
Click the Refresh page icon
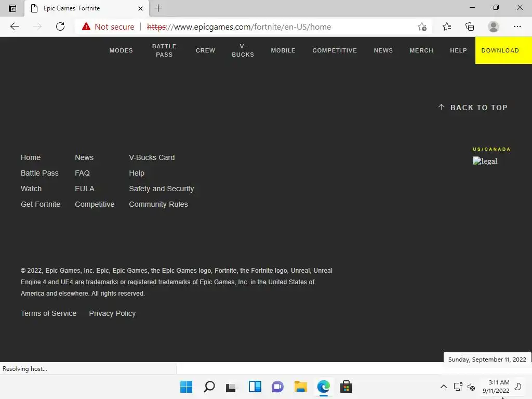[x=60, y=26]
